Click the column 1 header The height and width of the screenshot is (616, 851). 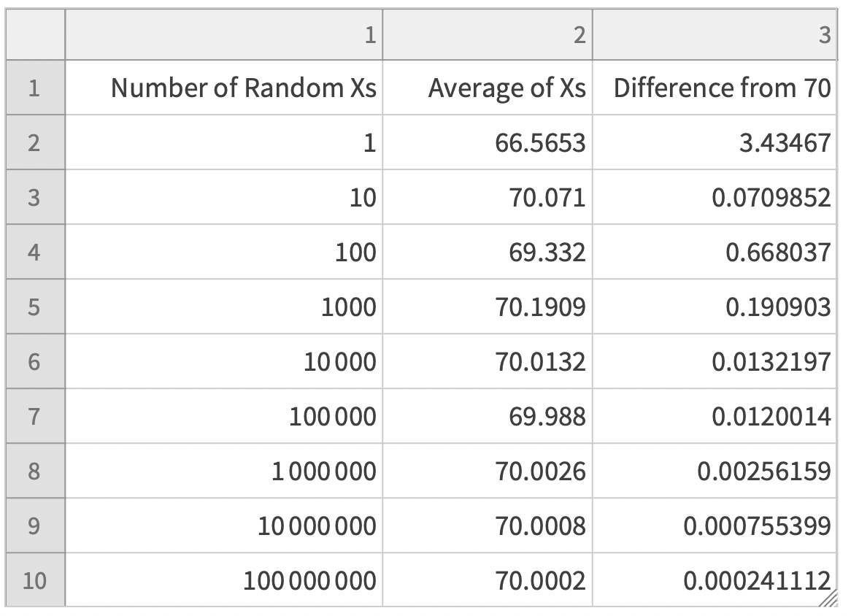pos(223,35)
